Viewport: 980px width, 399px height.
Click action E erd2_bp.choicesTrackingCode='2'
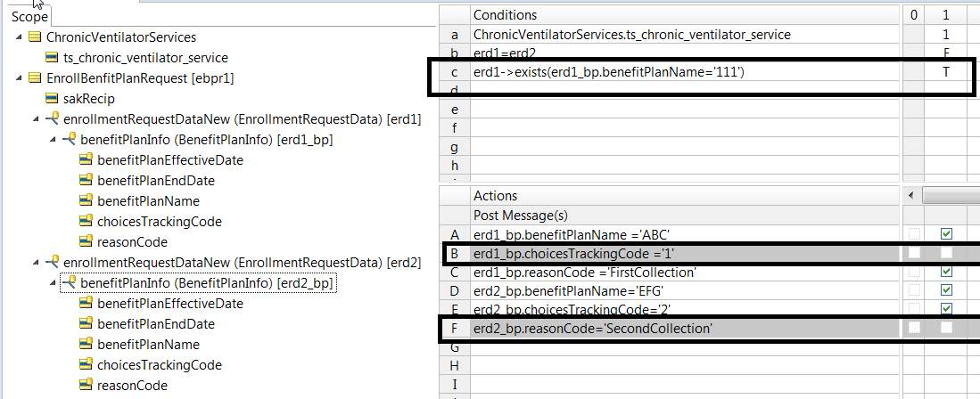685,308
